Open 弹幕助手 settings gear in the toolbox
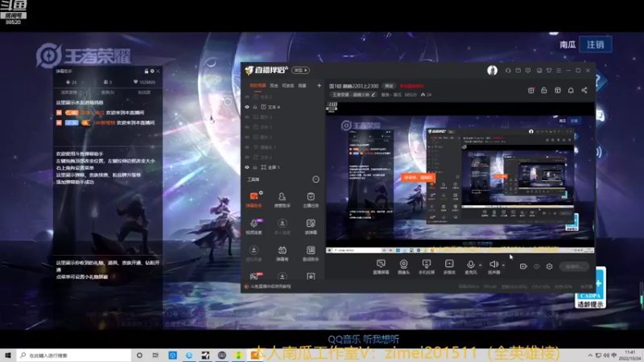This screenshot has height=362, width=644. (x=261, y=192)
